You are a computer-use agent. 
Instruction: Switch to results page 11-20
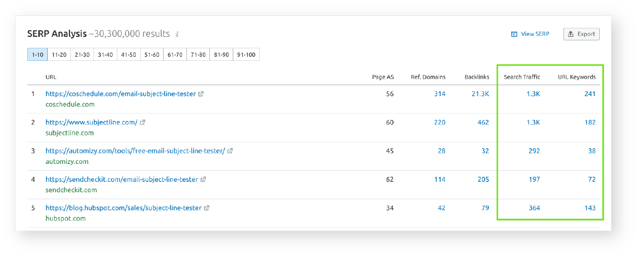click(59, 55)
